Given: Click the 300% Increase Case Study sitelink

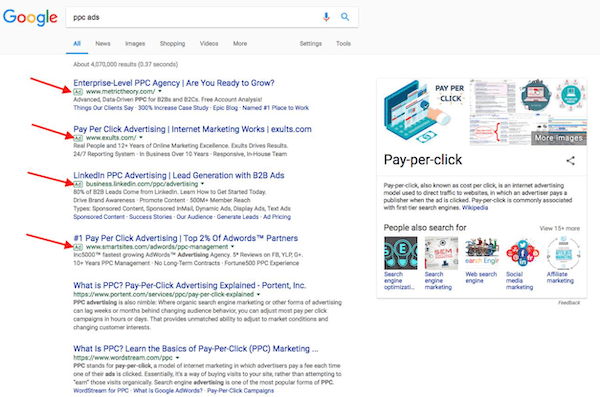Looking at the screenshot, I should point(173,108).
